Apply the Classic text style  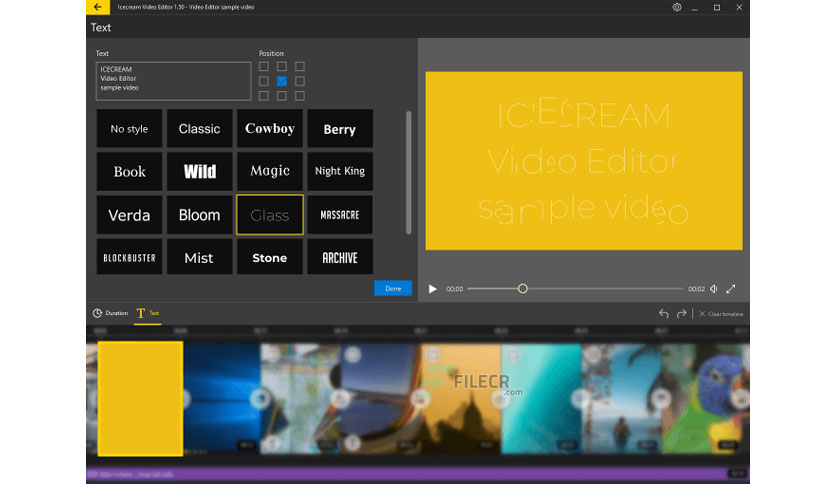pyautogui.click(x=199, y=128)
